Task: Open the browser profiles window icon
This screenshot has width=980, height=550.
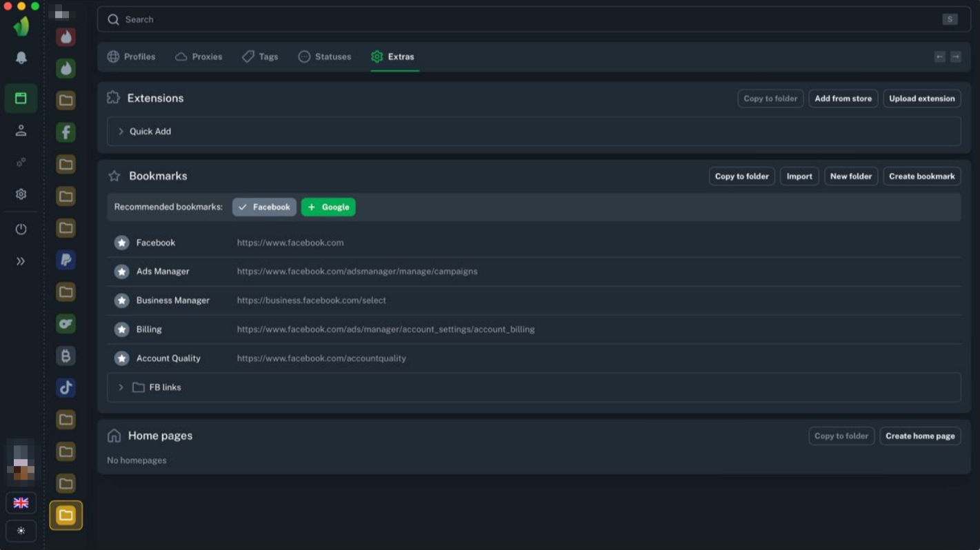Action: pyautogui.click(x=21, y=99)
